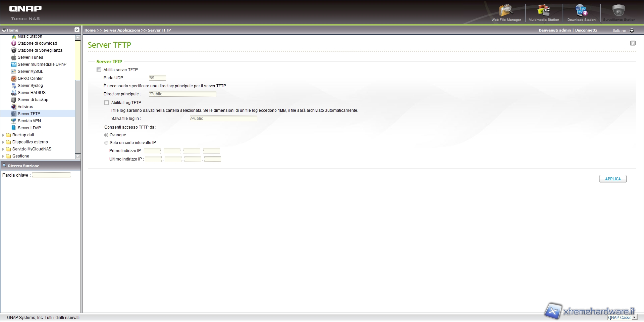
Task: Click the help question mark icon
Action: 633,43
